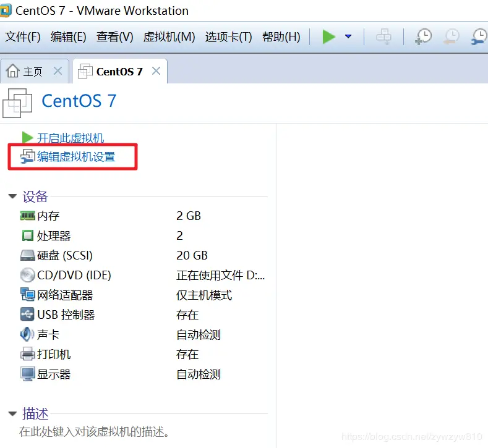Open the power options dropdown arrow
Screen dimensions: 488x448
[x=348, y=36]
